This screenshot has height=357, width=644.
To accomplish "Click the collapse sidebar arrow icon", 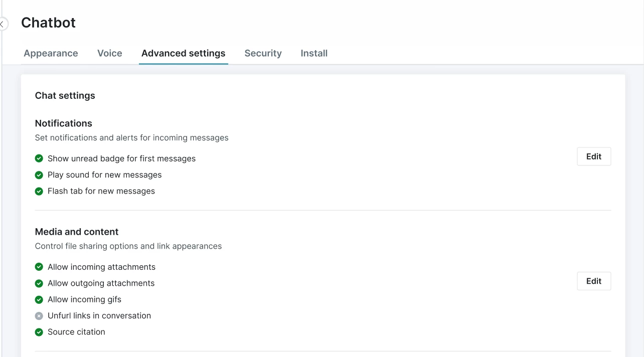I will 3,24.
